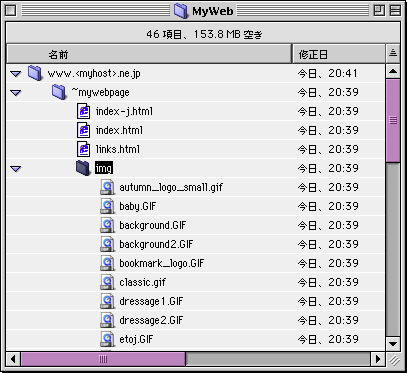Click the window resize grip corner
407x373 pixels.
394,359
